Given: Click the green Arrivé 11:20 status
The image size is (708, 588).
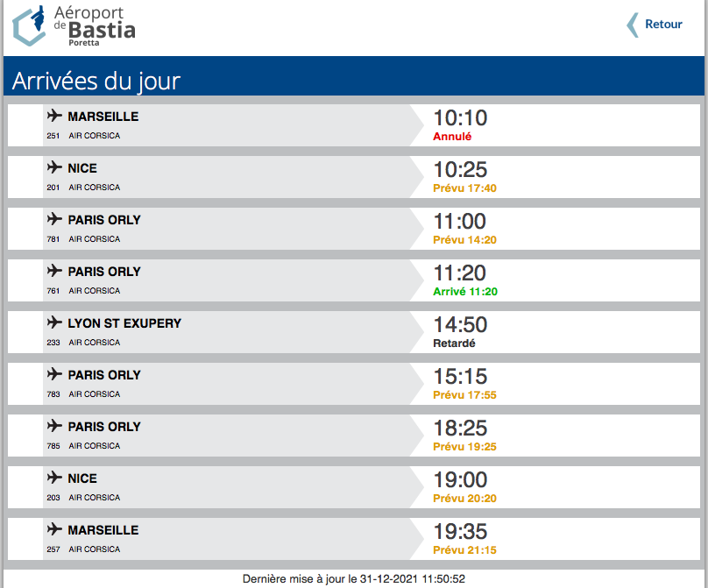Looking at the screenshot, I should tap(465, 292).
